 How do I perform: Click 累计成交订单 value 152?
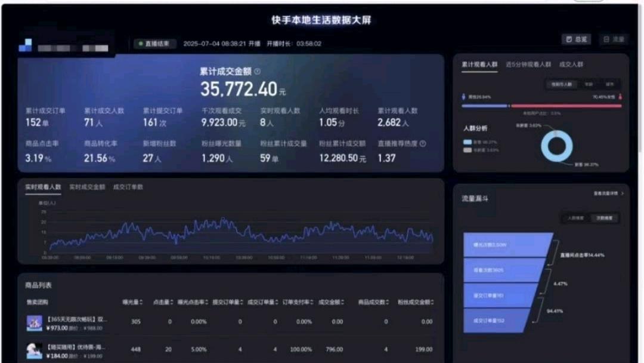point(33,122)
